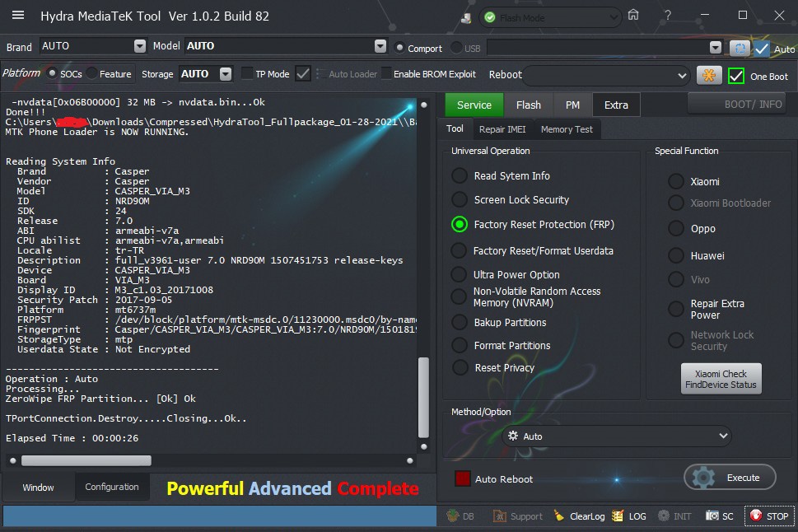798x532 pixels.
Task: Toggle the One Boot checkbox
Action: 736,76
